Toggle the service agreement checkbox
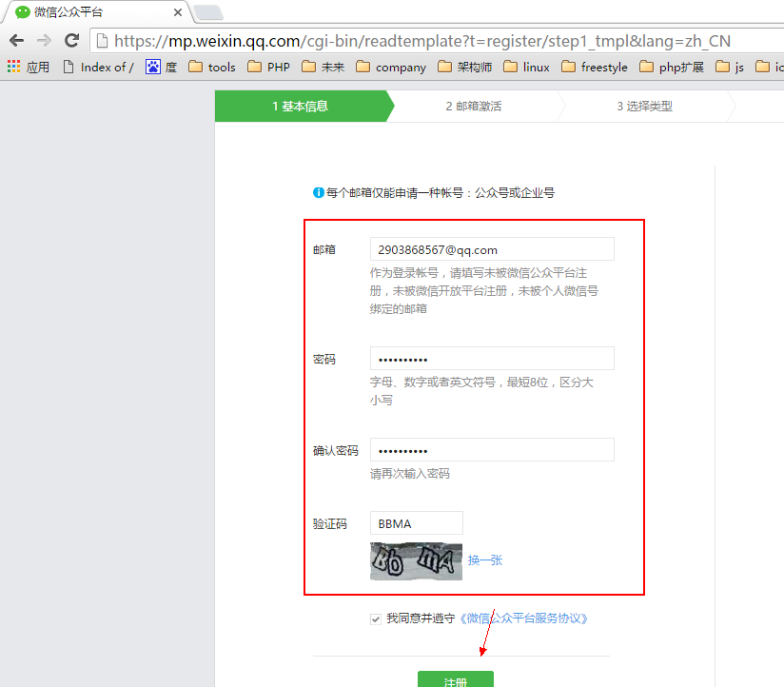784x687 pixels. pyautogui.click(x=376, y=618)
